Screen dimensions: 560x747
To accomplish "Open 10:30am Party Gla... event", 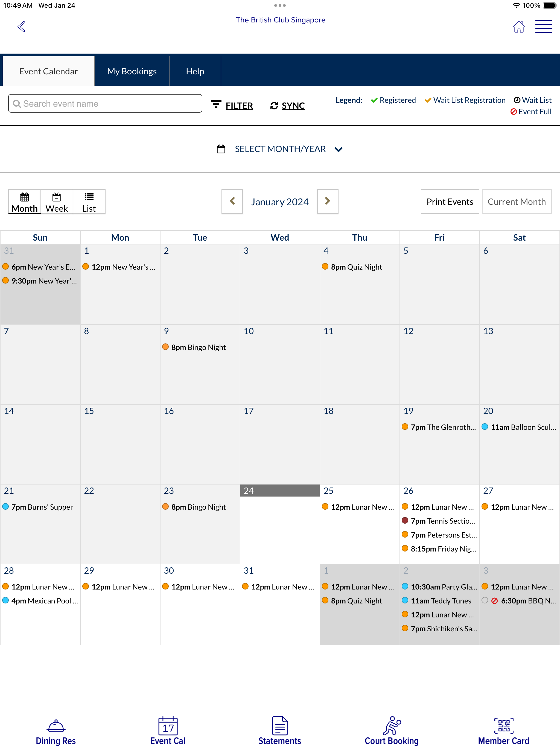I will [x=439, y=587].
